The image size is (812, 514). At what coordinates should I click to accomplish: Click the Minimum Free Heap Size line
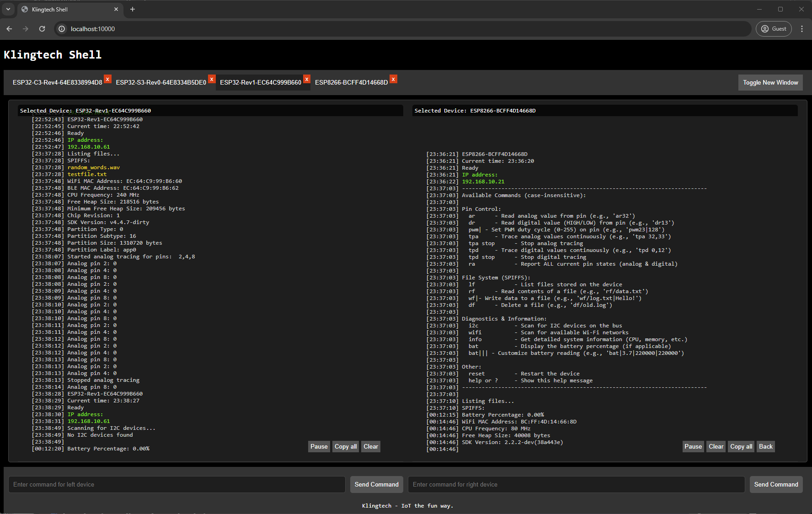(126, 209)
